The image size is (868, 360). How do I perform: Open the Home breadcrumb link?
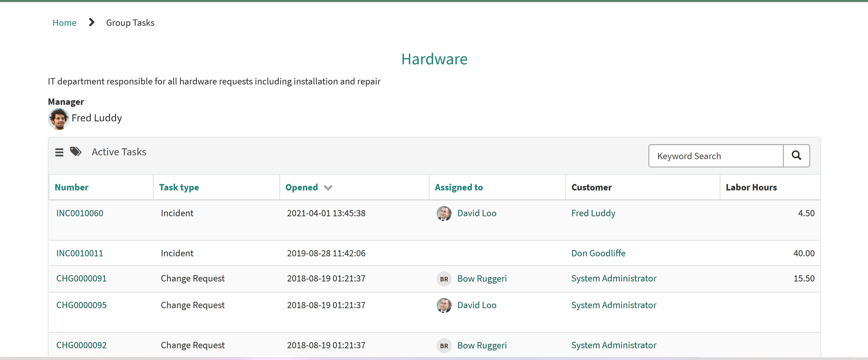point(64,23)
